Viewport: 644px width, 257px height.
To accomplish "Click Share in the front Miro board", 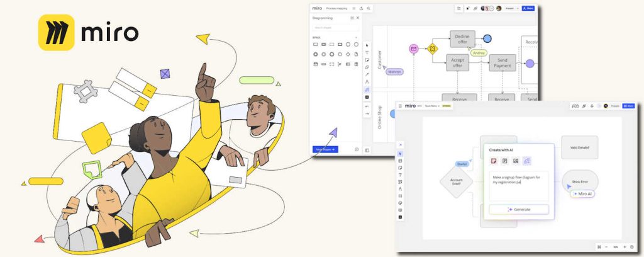I will tap(628, 106).
